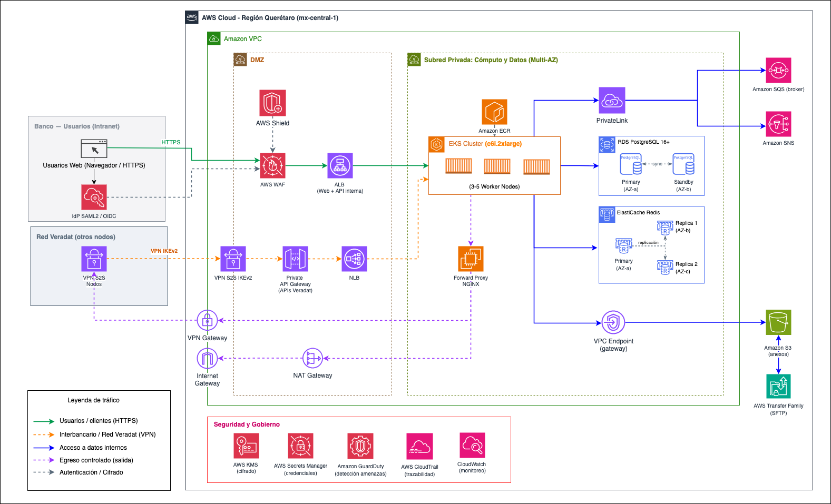
Task: Click the AWS Cloud logo icon
Action: pyautogui.click(x=192, y=17)
